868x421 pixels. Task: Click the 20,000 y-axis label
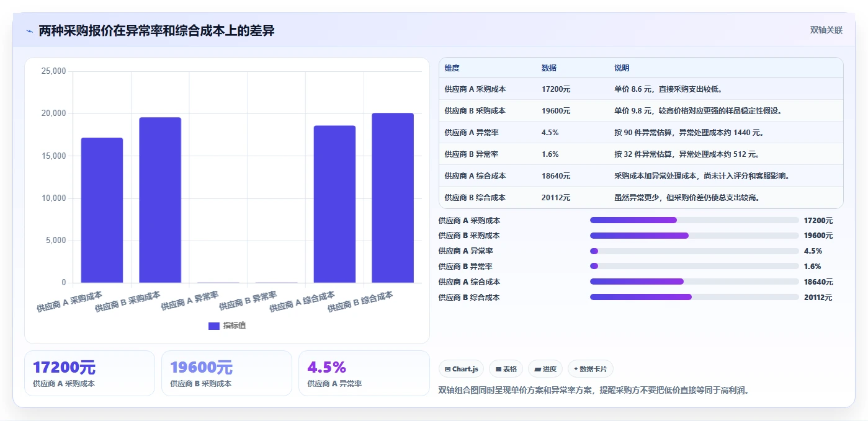[x=53, y=113]
